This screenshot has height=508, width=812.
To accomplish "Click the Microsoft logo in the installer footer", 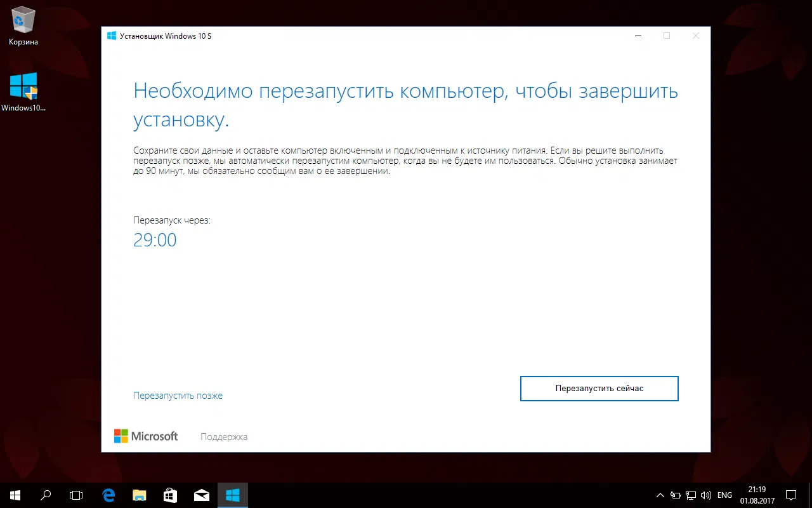I will 146,436.
